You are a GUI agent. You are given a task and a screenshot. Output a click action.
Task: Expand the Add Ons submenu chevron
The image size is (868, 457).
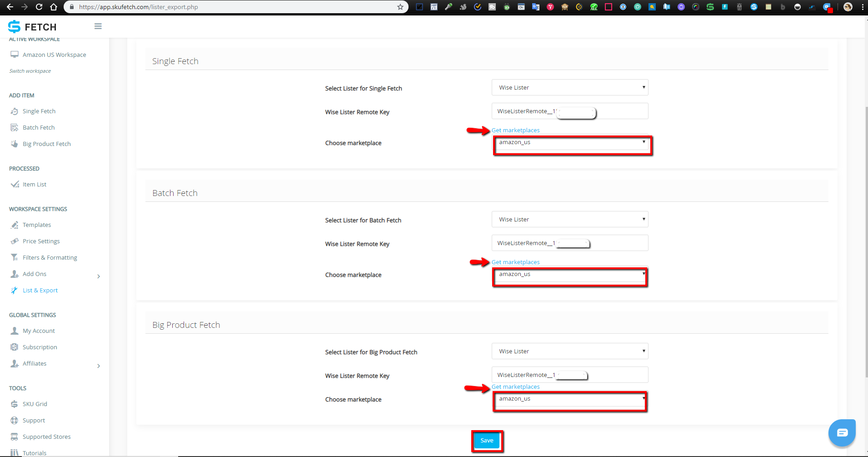(x=99, y=276)
